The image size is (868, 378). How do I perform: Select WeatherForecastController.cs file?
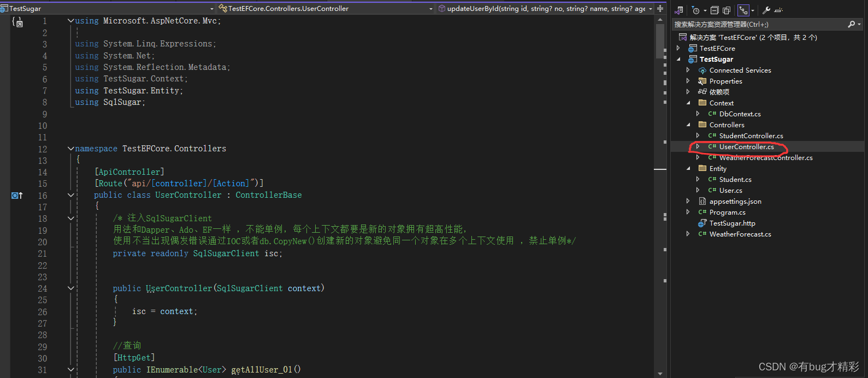[766, 157]
